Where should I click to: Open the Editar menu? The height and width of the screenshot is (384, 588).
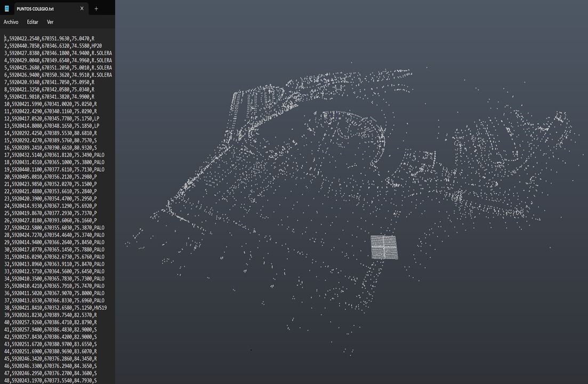click(33, 22)
